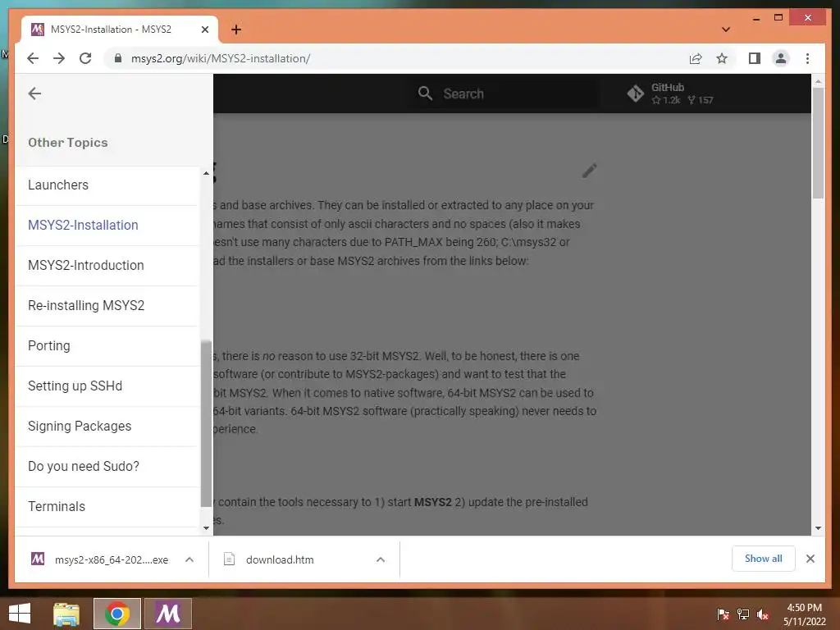Image resolution: width=840 pixels, height=630 pixels.
Task: Click the browser back arrow button
Action: [33, 58]
